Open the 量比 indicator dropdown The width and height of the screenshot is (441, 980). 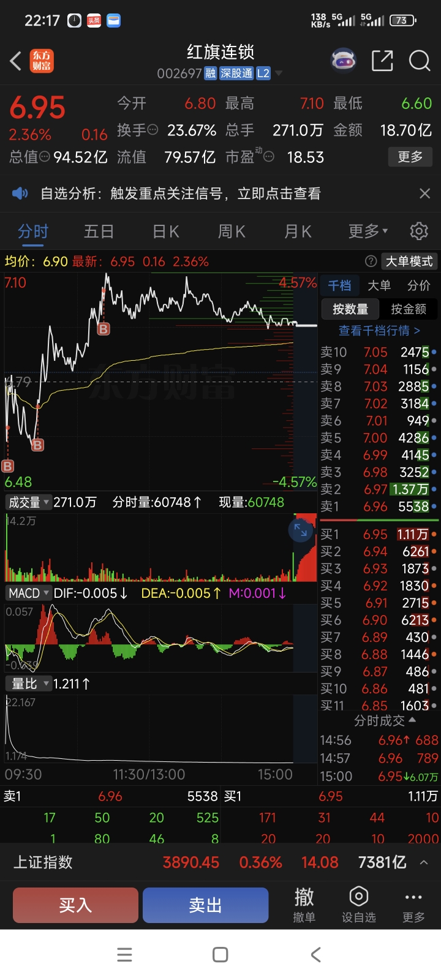[28, 684]
